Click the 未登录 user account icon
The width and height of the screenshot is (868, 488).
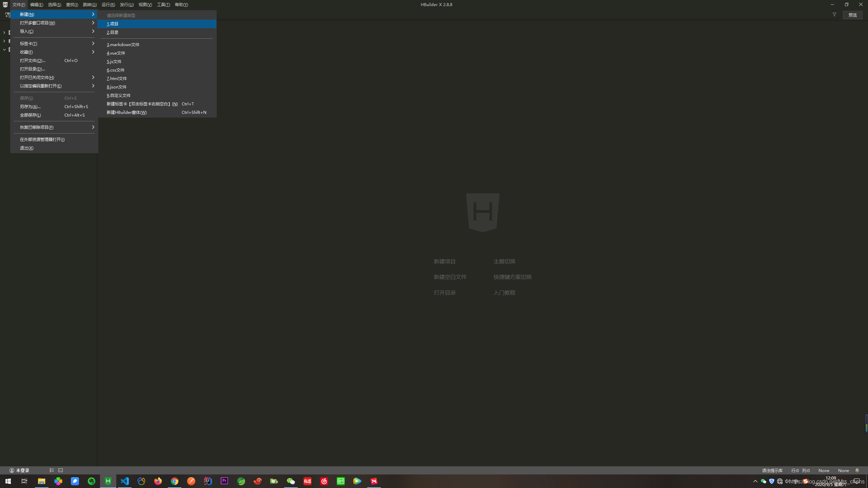pos(12,470)
